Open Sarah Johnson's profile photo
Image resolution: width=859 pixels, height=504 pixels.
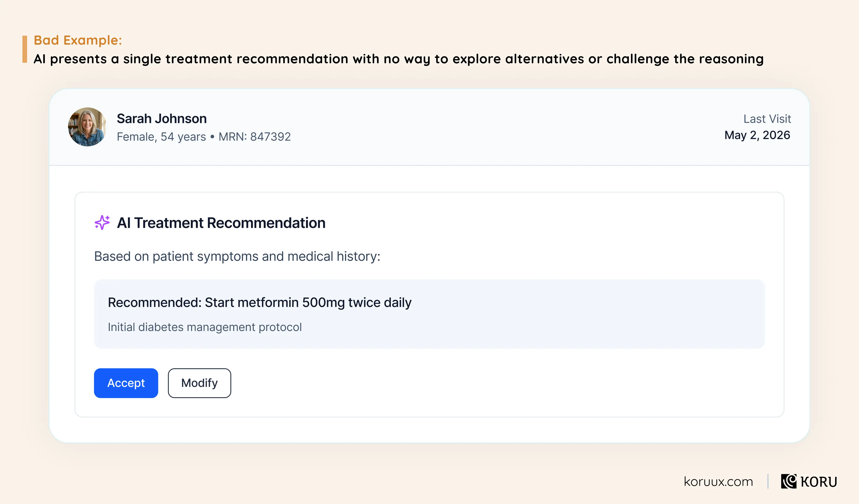[87, 127]
